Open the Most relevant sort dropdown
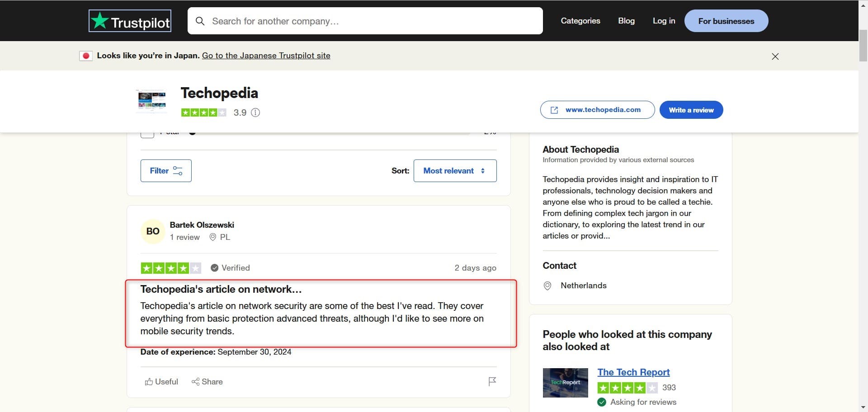Screen dimensions: 868x412 (x=455, y=171)
